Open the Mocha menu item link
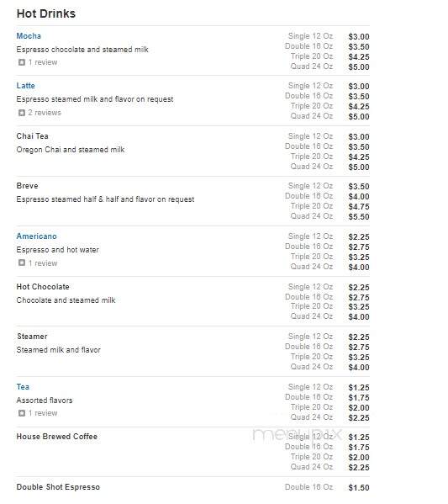The height and width of the screenshot is (504, 448). tap(29, 36)
